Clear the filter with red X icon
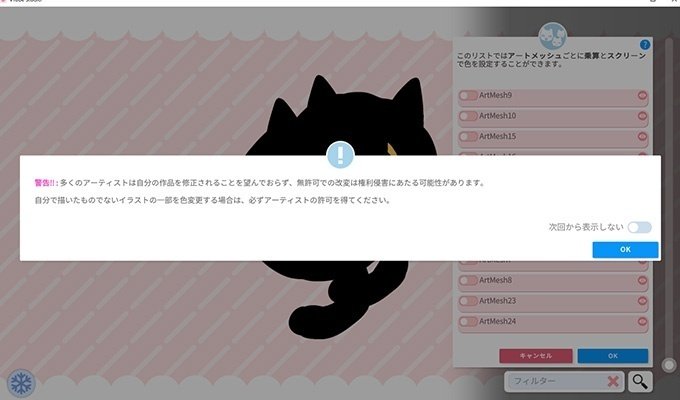 (x=613, y=381)
